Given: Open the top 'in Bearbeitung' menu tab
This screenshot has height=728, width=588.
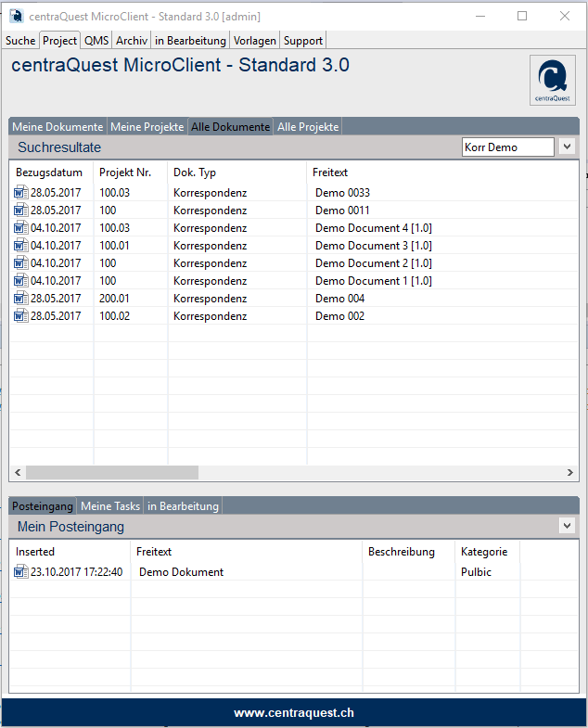Looking at the screenshot, I should [190, 41].
